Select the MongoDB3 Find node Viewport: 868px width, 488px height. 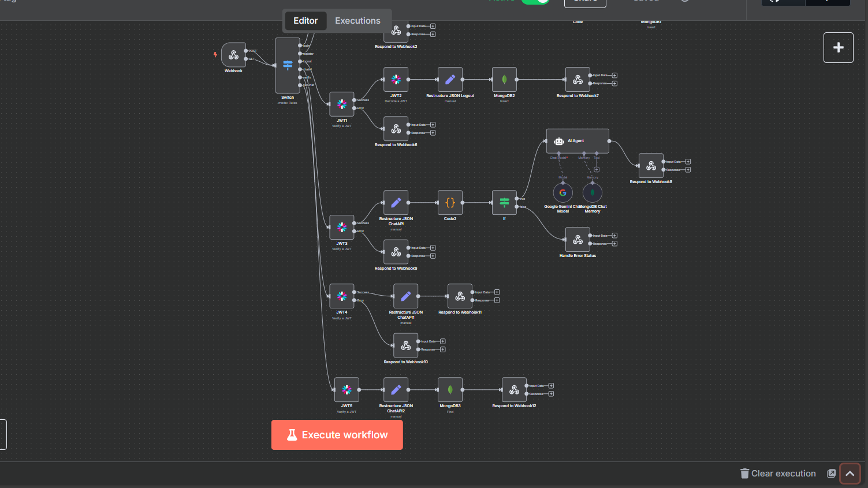pyautogui.click(x=450, y=390)
